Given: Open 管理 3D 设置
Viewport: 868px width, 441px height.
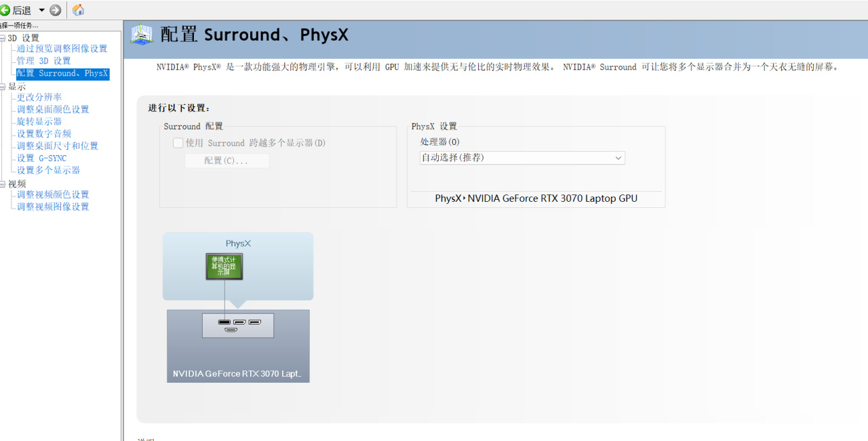Looking at the screenshot, I should (x=43, y=61).
